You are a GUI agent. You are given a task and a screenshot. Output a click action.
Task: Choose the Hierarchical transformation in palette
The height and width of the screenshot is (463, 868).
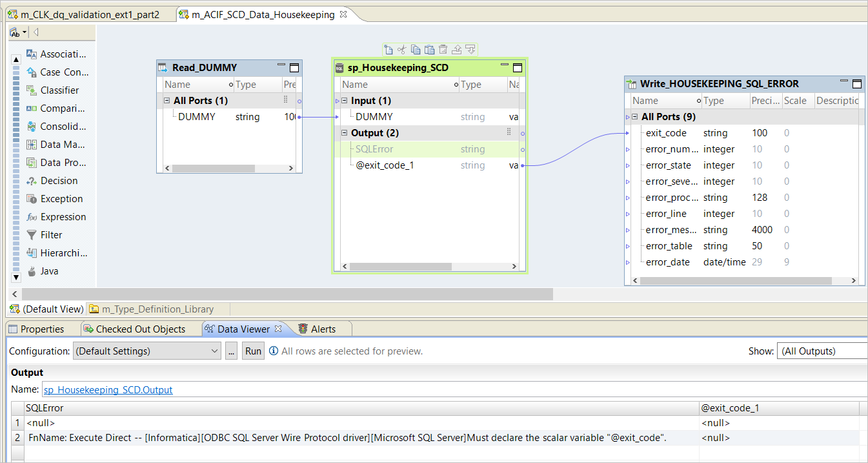pyautogui.click(x=56, y=253)
